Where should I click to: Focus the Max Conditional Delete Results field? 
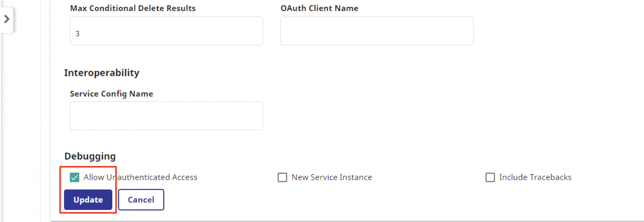coord(166,31)
